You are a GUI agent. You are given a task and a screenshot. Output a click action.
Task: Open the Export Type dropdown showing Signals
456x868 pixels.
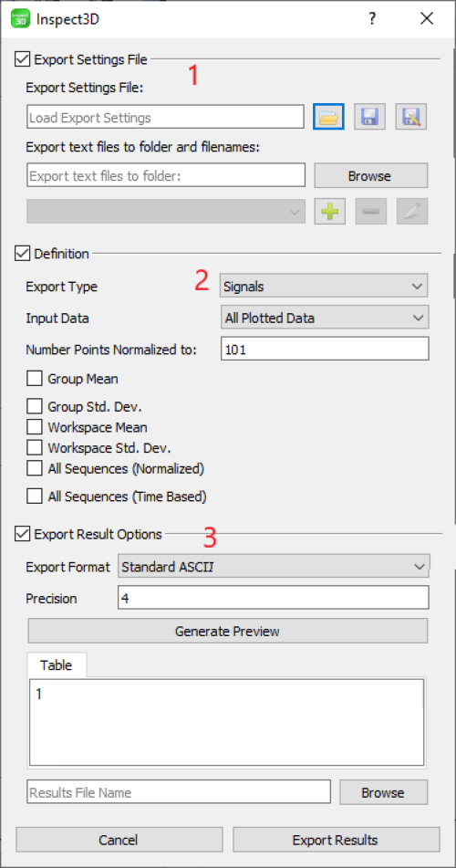[324, 287]
